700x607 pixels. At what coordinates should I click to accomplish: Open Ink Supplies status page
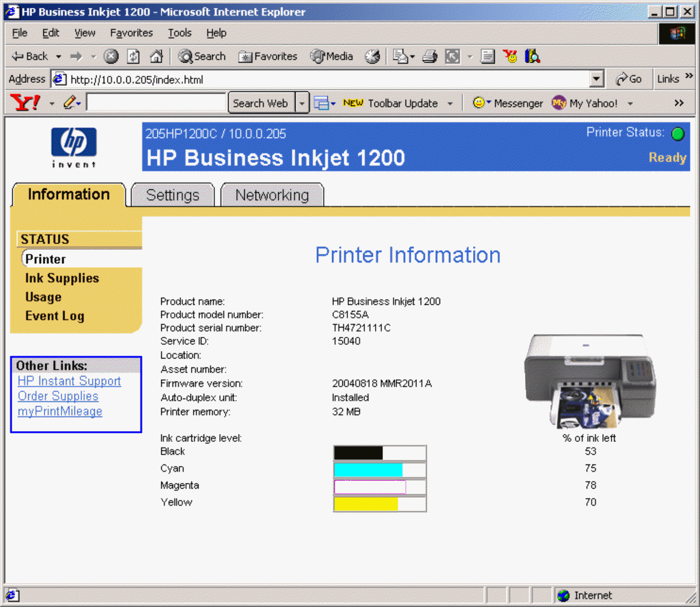click(62, 278)
